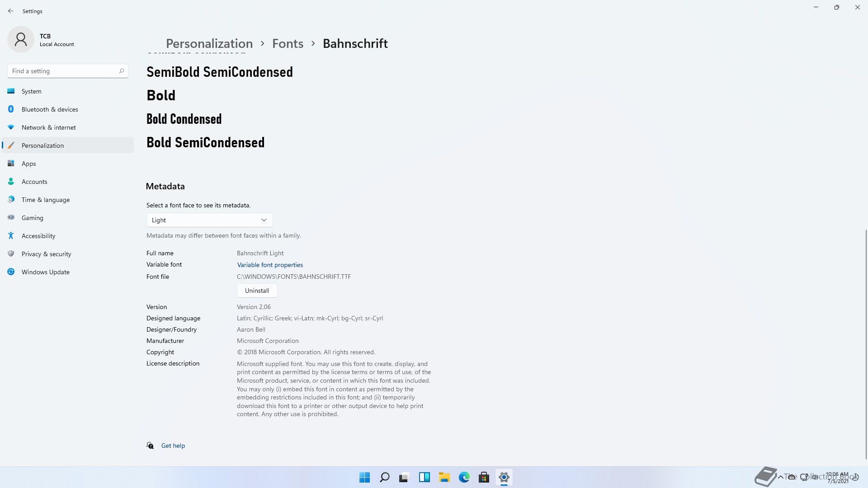
Task: Click the Settings gear in taskbar
Action: click(x=504, y=477)
